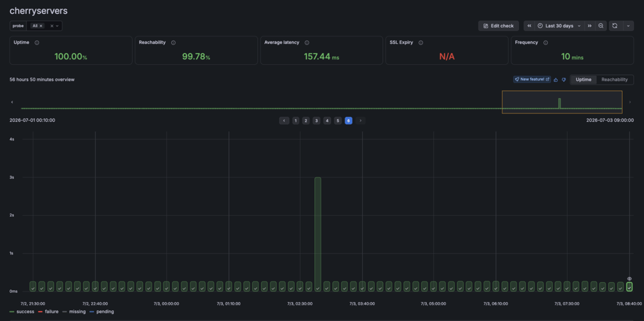Image resolution: width=644 pixels, height=321 pixels.
Task: Go to timeline page 3
Action: 316,121
